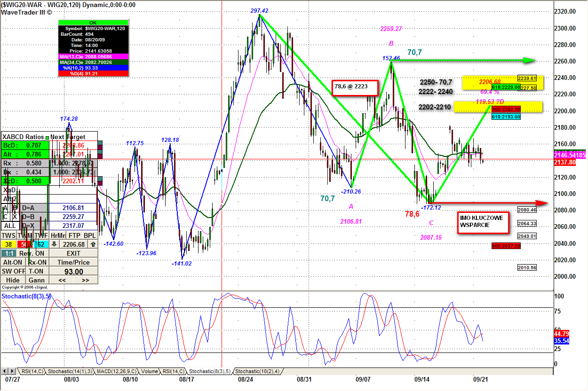Click the XcD 0.500 ratio row

click(x=25, y=181)
